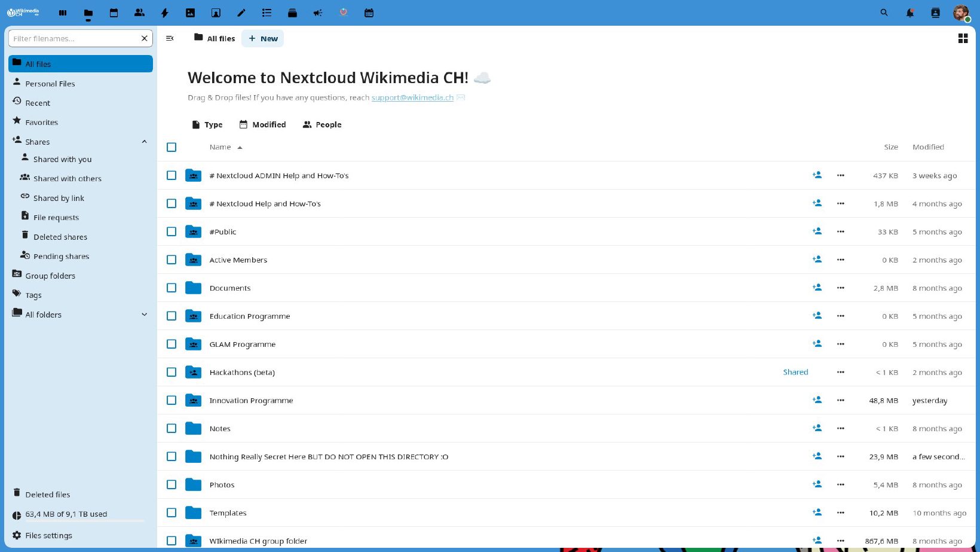Image resolution: width=980 pixels, height=552 pixels.
Task: Sort by Name column header
Action: [x=226, y=147]
